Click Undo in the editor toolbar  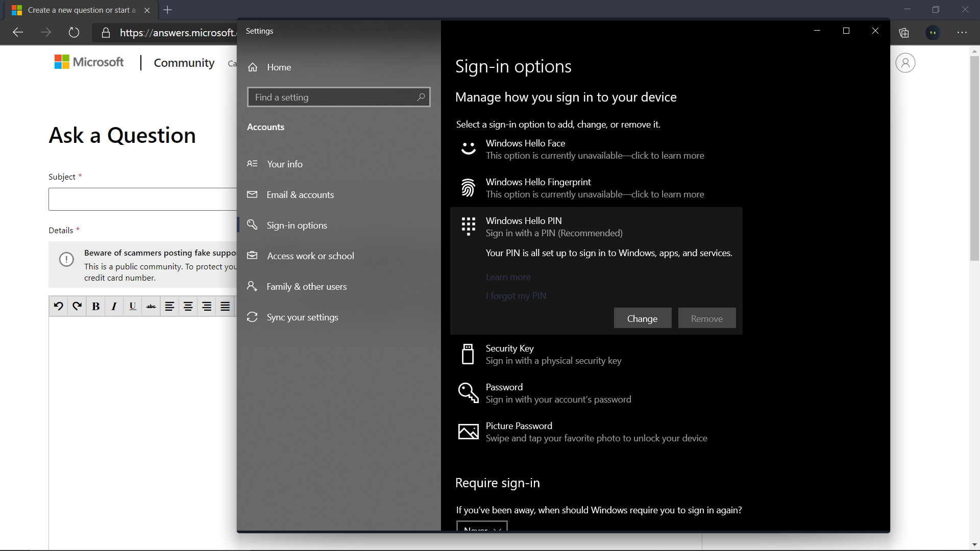(x=59, y=306)
